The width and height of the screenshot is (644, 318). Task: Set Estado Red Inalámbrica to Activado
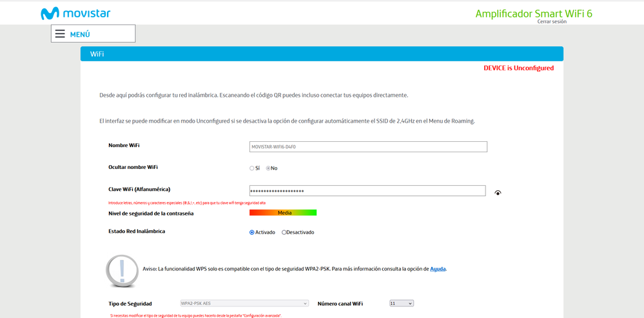coord(252,232)
